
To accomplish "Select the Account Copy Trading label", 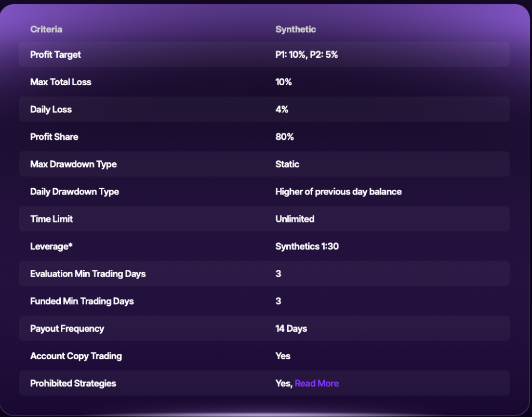I will 76,356.
